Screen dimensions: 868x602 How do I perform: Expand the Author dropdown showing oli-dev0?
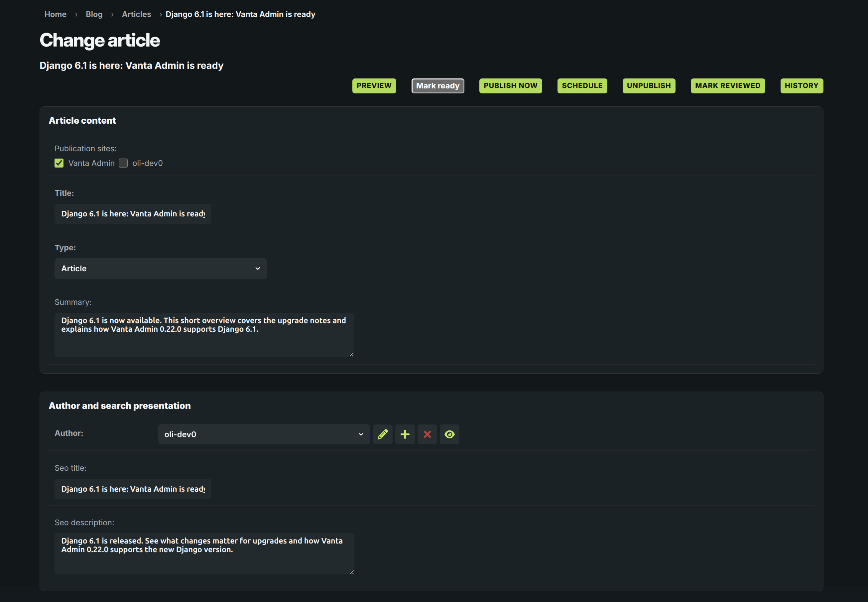coord(264,434)
